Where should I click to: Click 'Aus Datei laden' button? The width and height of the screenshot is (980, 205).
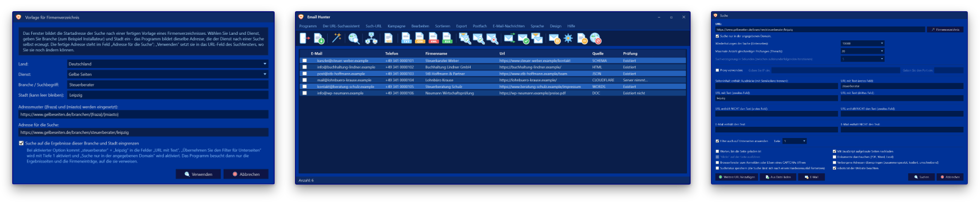click(778, 177)
